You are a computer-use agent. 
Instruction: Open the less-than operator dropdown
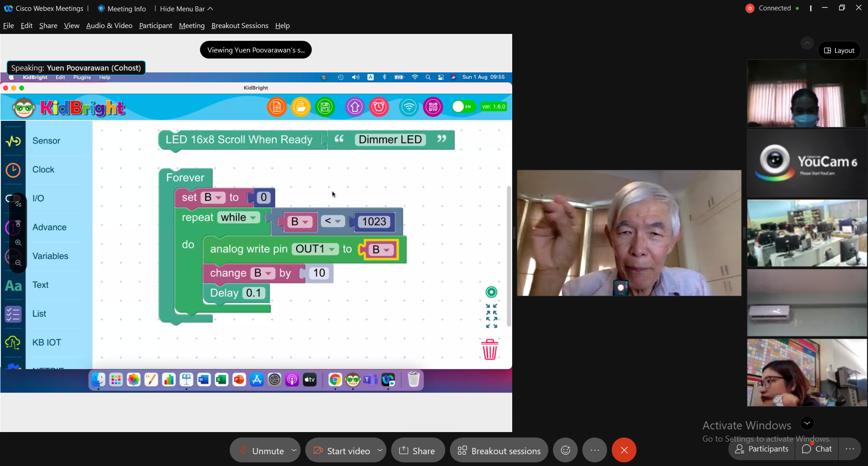[338, 221]
